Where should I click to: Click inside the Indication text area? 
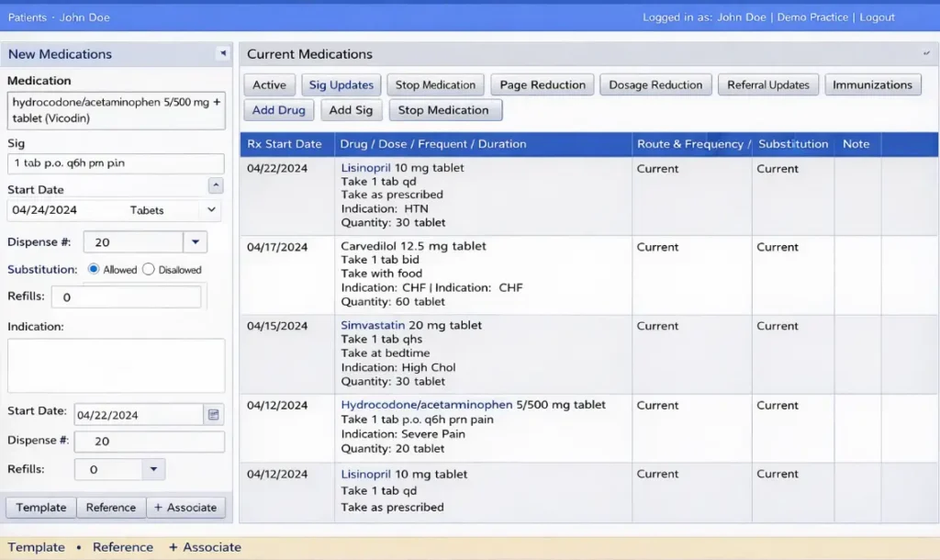(116, 363)
